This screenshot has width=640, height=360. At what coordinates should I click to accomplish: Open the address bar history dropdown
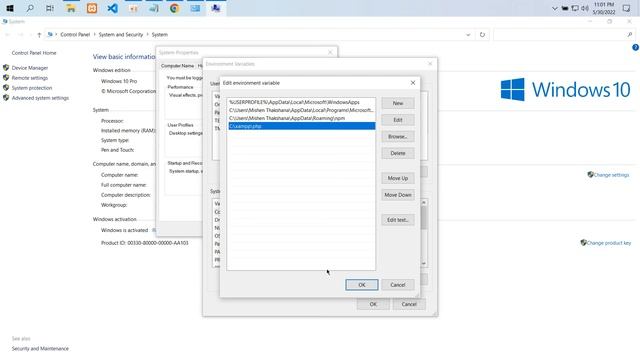[x=468, y=35]
